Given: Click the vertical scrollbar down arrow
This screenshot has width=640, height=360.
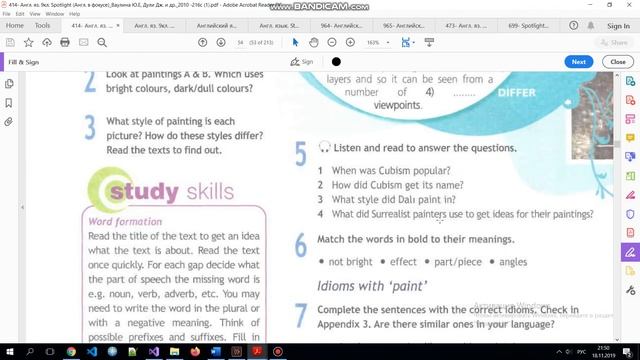Looking at the screenshot, I should pos(617,339).
